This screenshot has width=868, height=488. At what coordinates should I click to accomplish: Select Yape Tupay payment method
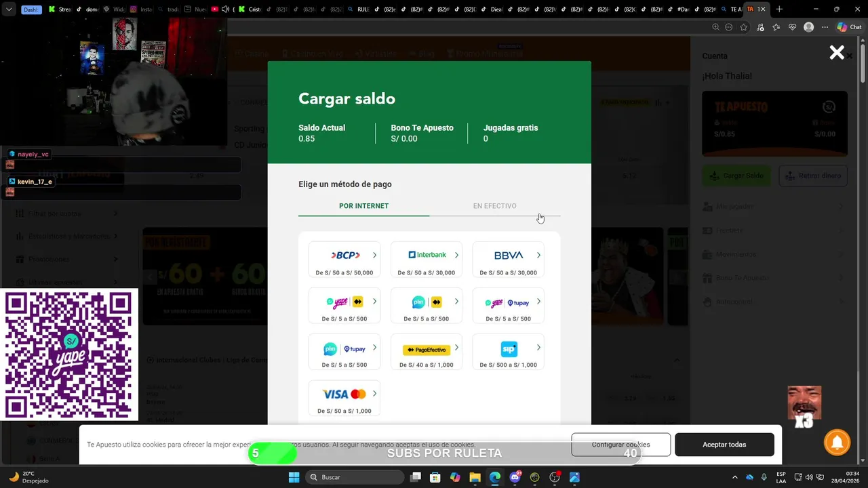[x=509, y=306]
